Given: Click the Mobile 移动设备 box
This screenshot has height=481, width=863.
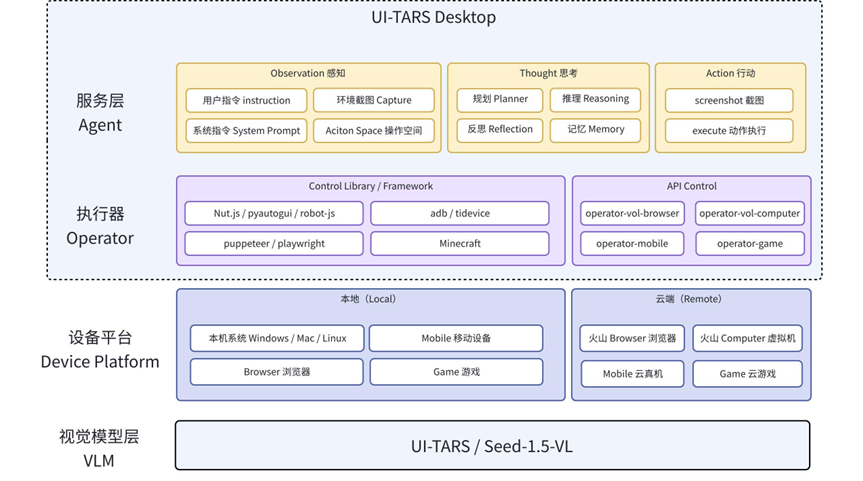Looking at the screenshot, I should (456, 338).
